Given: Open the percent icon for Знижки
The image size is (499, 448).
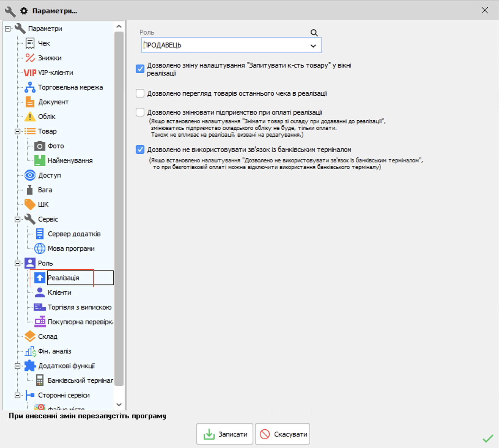Looking at the screenshot, I should pyautogui.click(x=30, y=58).
